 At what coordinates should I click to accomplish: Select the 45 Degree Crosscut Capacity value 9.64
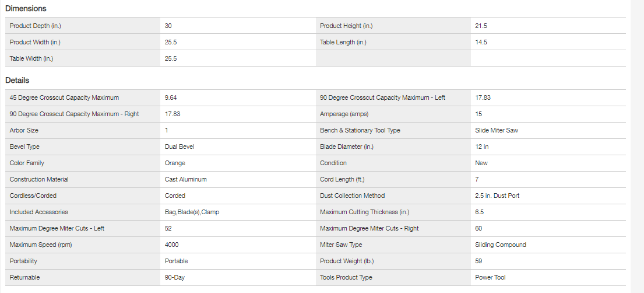(171, 98)
